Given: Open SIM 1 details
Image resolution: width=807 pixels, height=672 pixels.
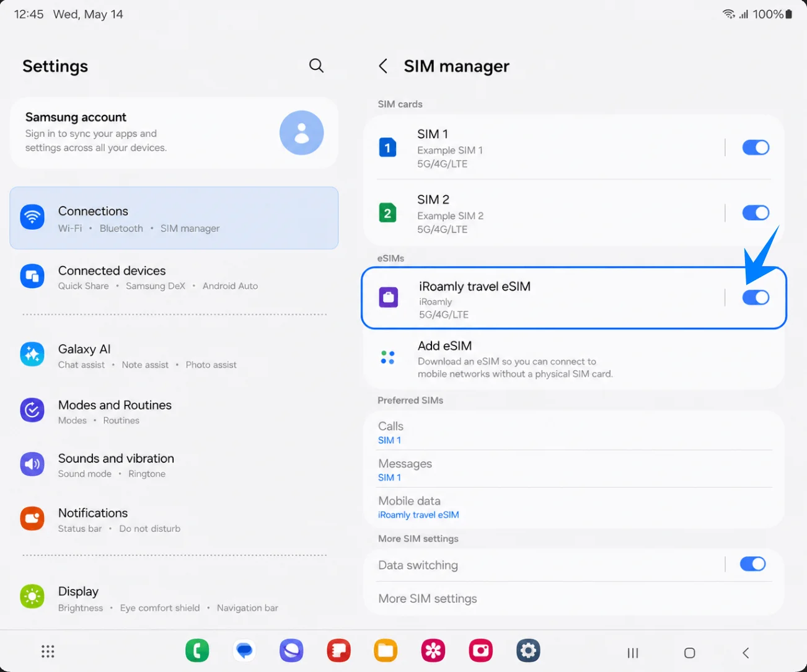Looking at the screenshot, I should [543, 148].
